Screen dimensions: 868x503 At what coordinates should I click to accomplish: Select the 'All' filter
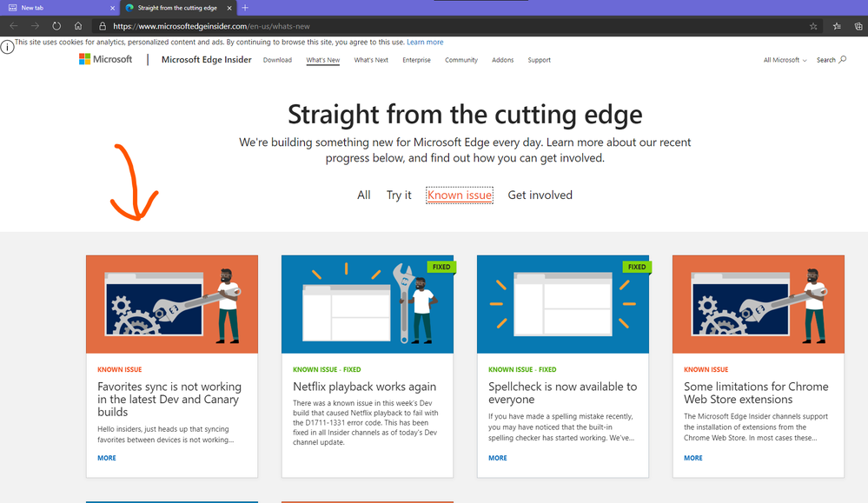tap(364, 195)
